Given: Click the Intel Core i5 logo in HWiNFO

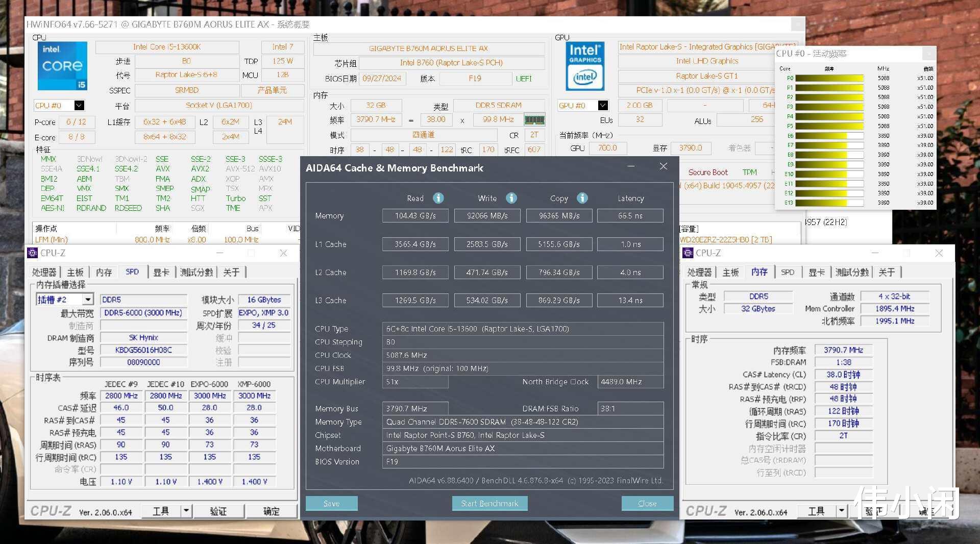Looking at the screenshot, I should [62, 66].
